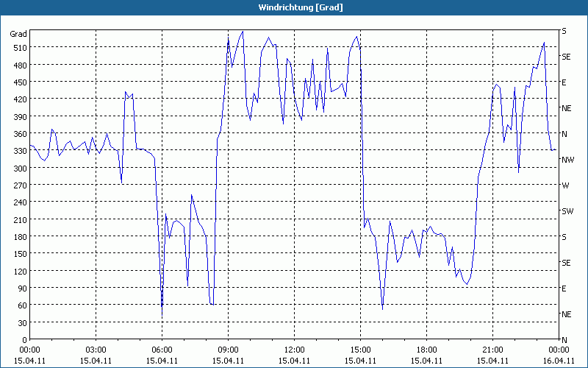Select the 180 value on the degree axis
This screenshot has height=368, width=588.
click(x=21, y=236)
